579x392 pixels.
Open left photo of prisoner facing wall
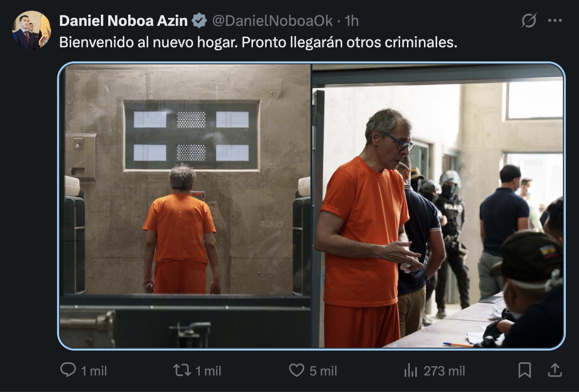pos(185,206)
